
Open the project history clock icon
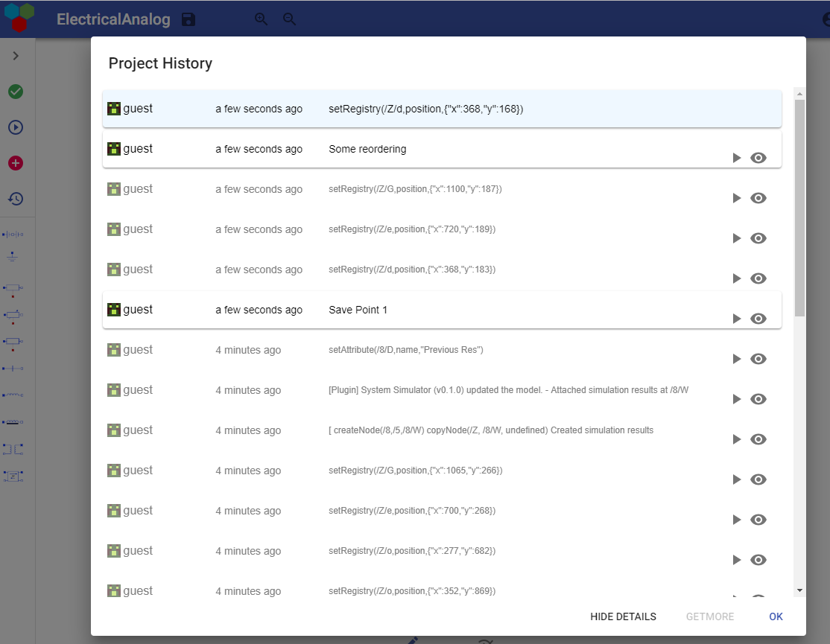(x=16, y=199)
